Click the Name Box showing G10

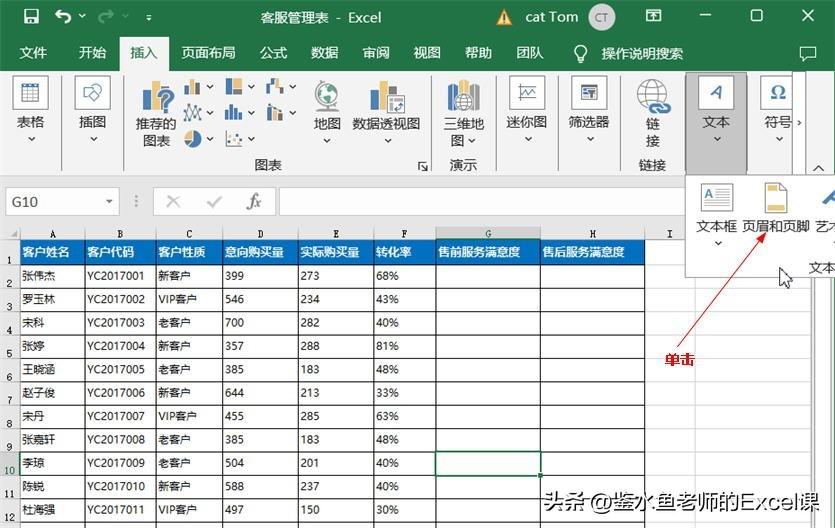click(x=54, y=202)
